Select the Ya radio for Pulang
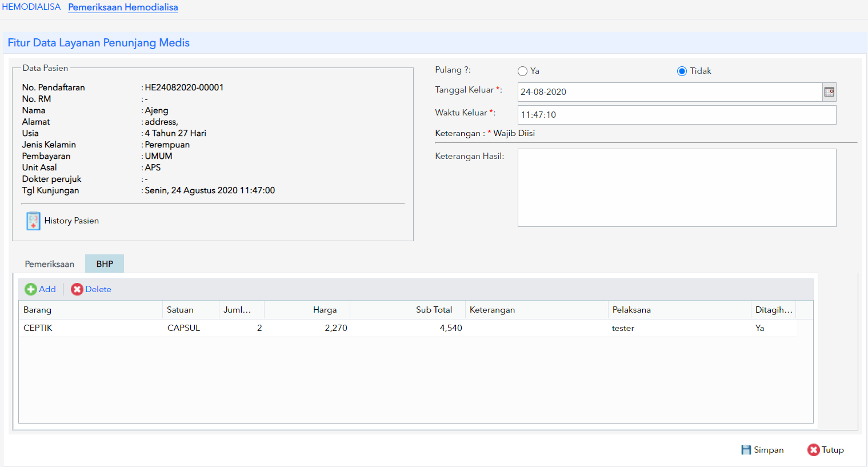The width and height of the screenshot is (868, 467). [522, 71]
